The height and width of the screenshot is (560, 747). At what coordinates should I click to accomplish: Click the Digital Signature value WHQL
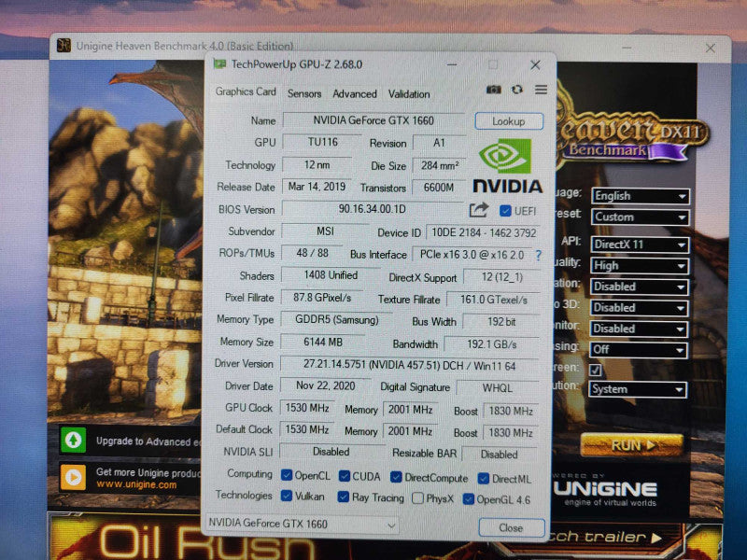click(x=498, y=387)
